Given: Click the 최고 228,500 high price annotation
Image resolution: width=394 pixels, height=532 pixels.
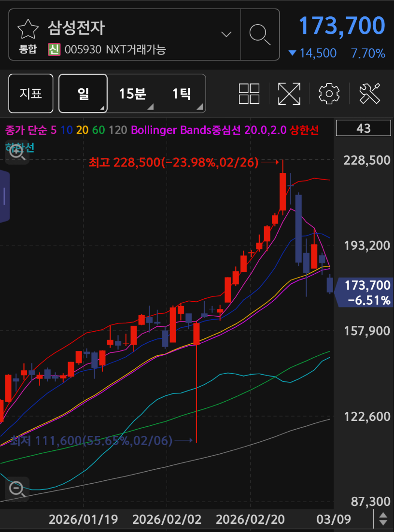Looking at the screenshot, I should (x=173, y=163).
